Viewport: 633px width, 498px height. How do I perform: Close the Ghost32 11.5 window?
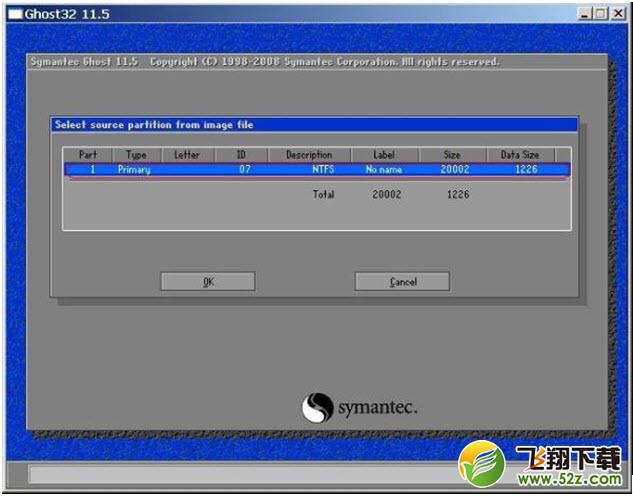click(x=618, y=14)
